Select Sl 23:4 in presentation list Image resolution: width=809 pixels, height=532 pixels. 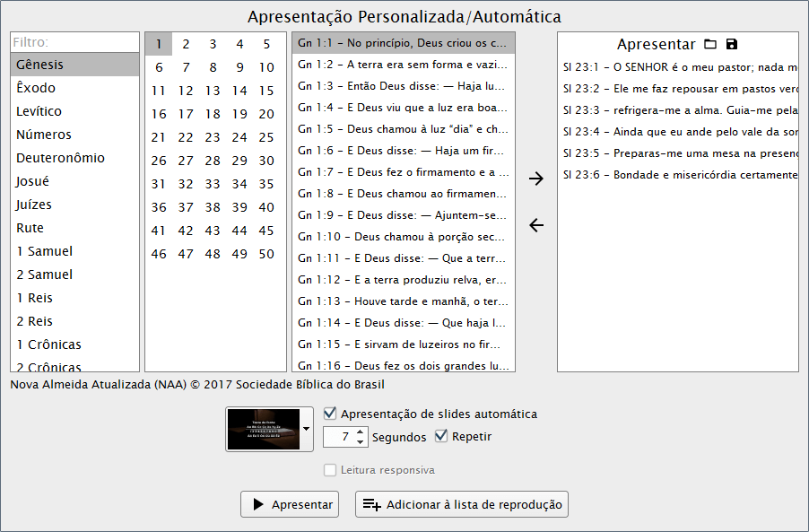tap(677, 132)
